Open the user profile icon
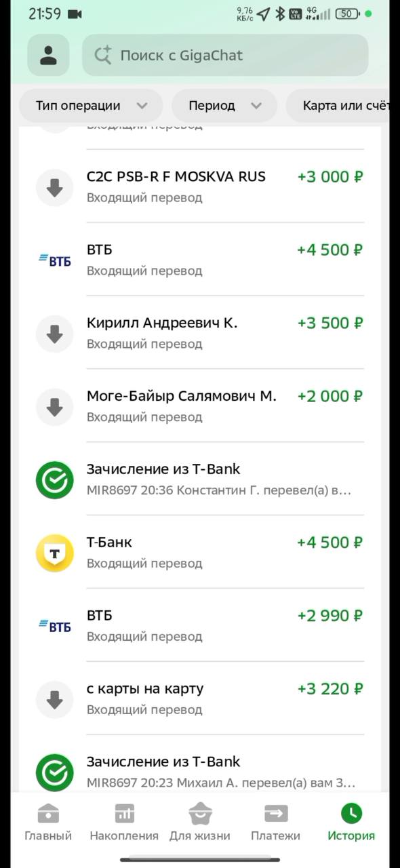The width and height of the screenshot is (400, 868). point(48,55)
